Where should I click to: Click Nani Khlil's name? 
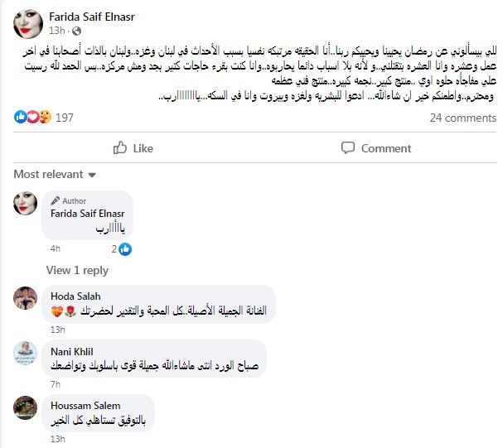click(x=72, y=349)
